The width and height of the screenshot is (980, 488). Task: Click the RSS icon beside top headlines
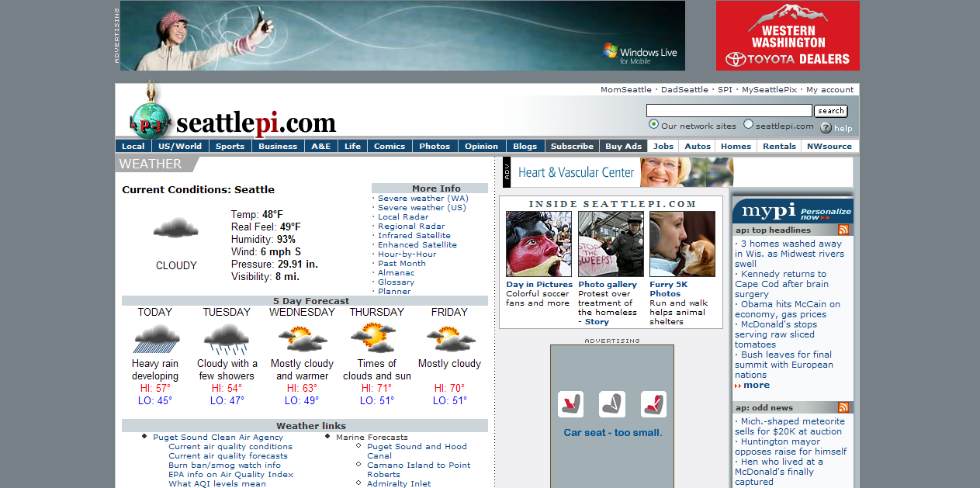(843, 230)
